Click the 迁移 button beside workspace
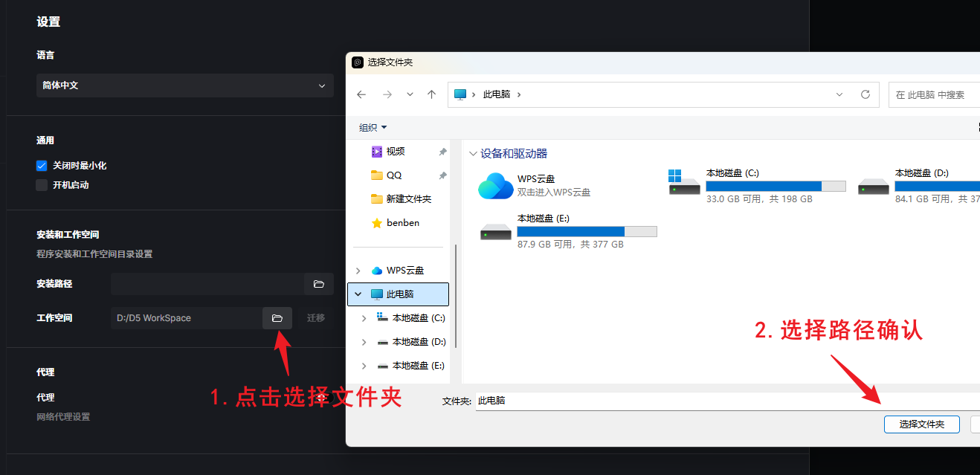 [316, 318]
